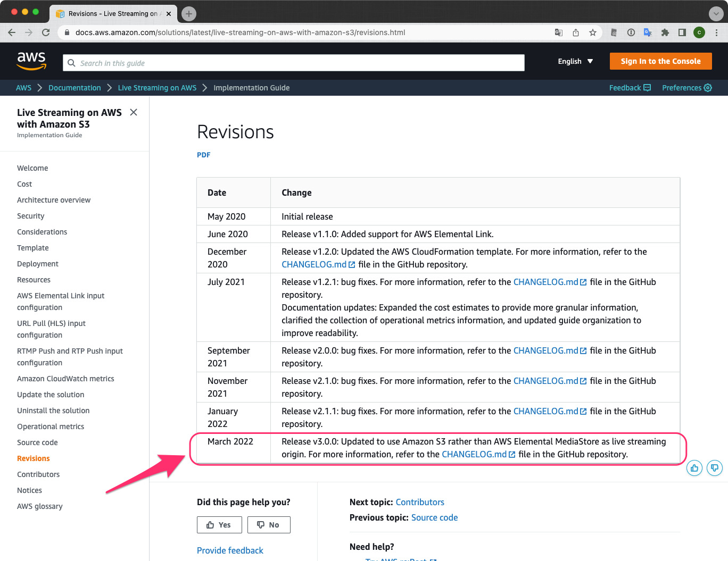728x561 pixels.
Task: Toggle the browser side panel icon
Action: tap(682, 32)
